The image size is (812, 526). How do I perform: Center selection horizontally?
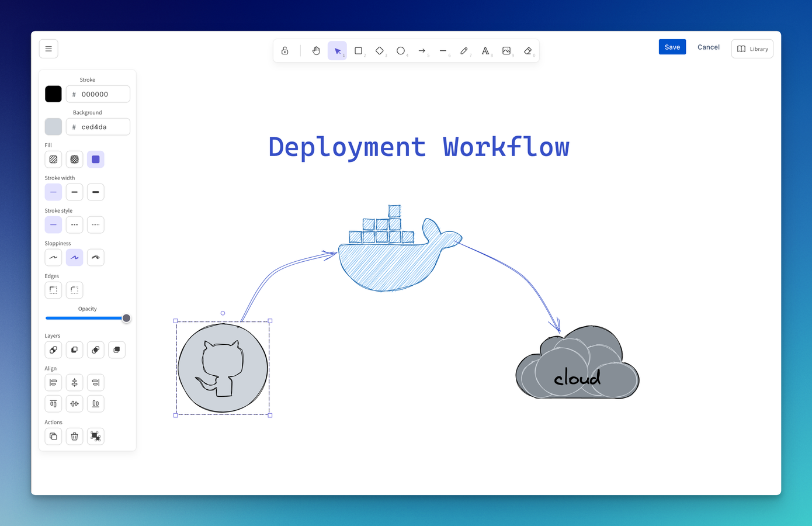point(74,382)
